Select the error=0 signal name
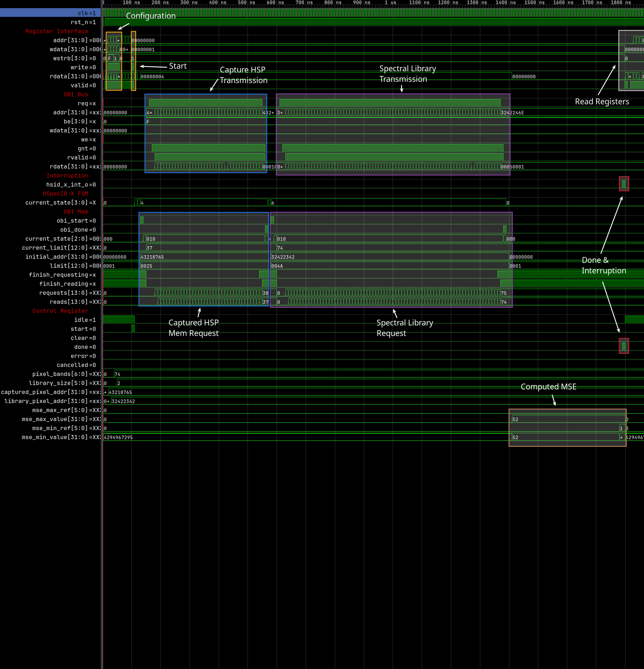The height and width of the screenshot is (669, 644). coord(83,356)
